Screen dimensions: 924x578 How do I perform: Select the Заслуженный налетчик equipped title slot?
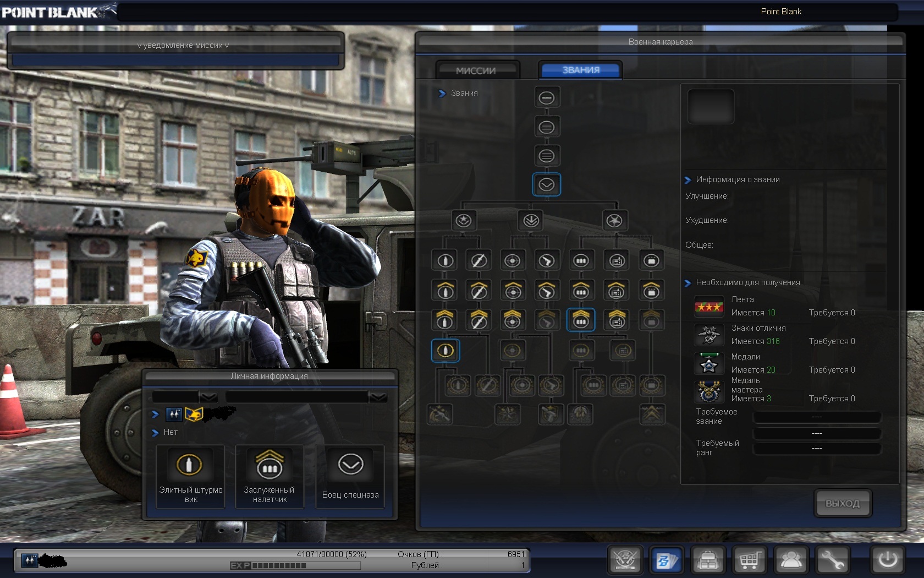(x=269, y=477)
